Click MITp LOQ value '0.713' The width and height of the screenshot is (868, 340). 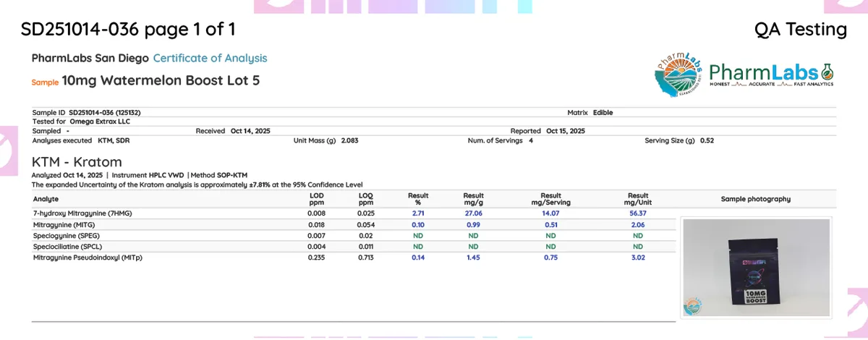pos(367,258)
